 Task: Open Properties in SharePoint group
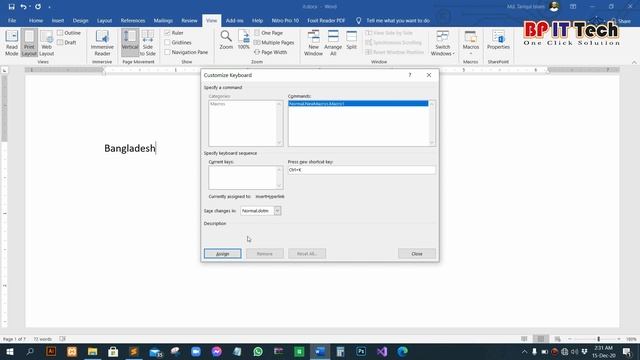[x=498, y=40]
